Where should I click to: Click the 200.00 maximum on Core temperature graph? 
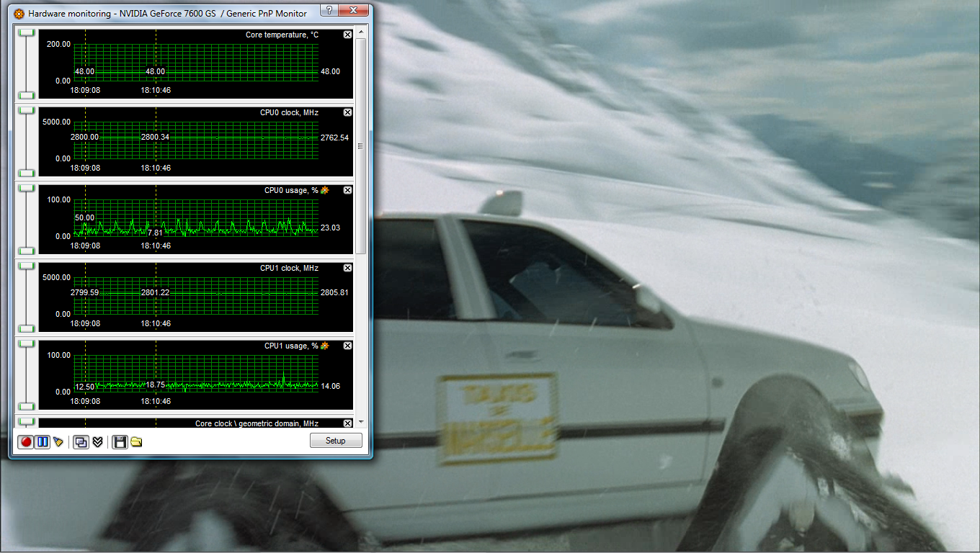pos(58,44)
